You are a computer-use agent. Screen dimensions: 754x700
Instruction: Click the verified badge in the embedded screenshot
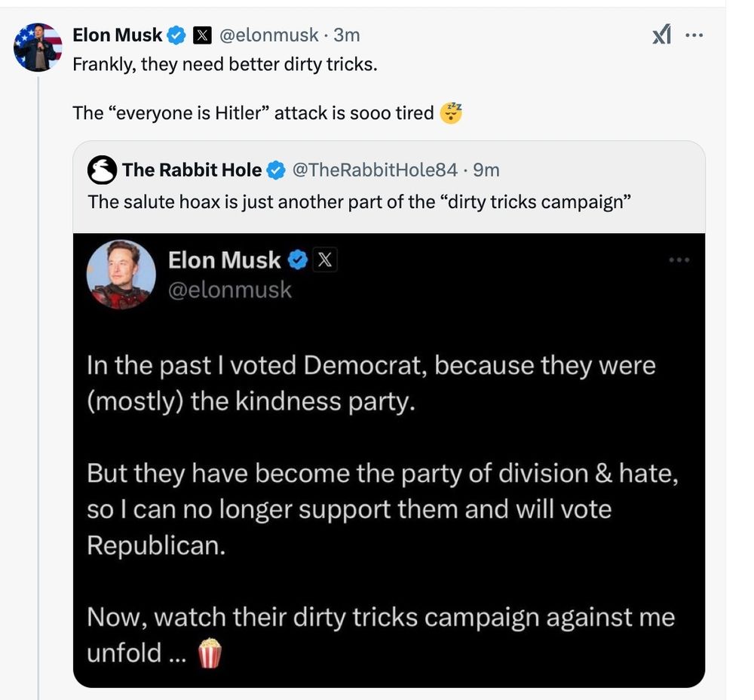coord(299,261)
